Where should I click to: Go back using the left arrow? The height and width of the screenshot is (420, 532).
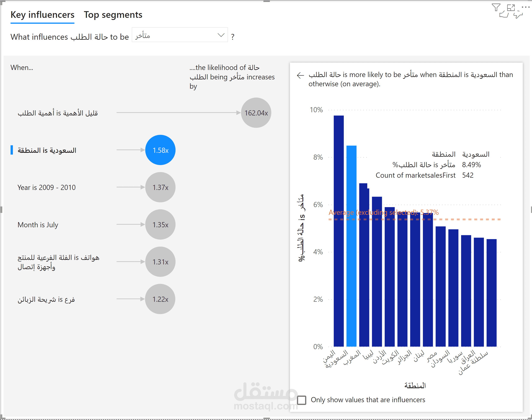click(x=300, y=75)
